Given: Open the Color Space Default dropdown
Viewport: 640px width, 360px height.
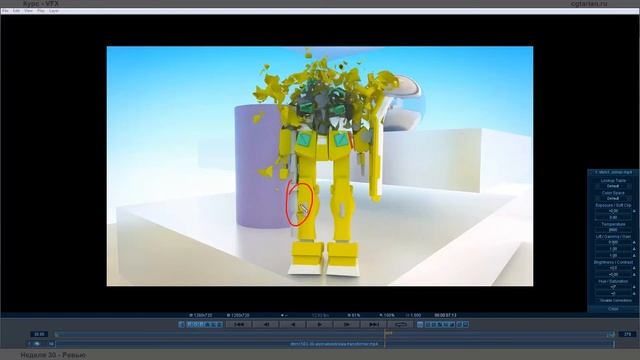Looking at the screenshot, I should pyautogui.click(x=613, y=198).
